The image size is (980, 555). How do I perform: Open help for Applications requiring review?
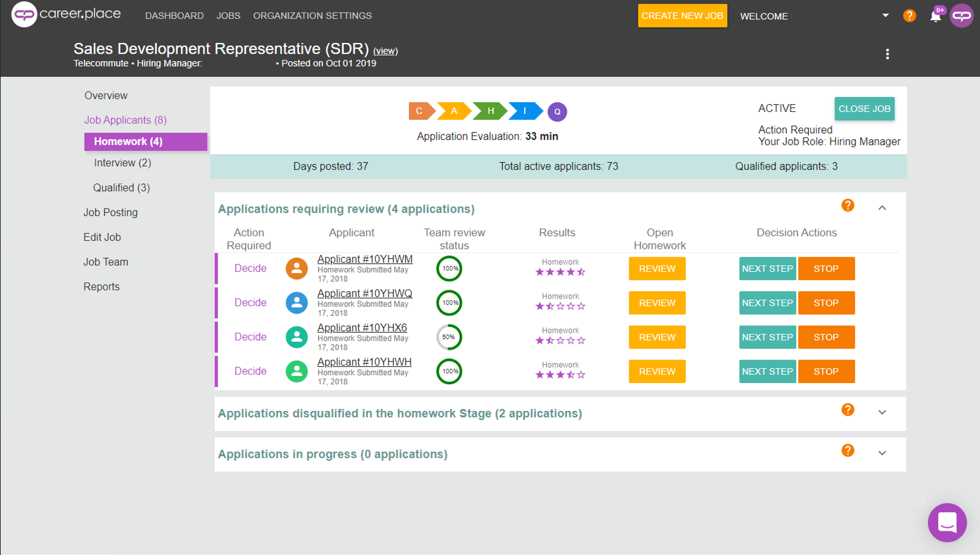[x=848, y=206]
